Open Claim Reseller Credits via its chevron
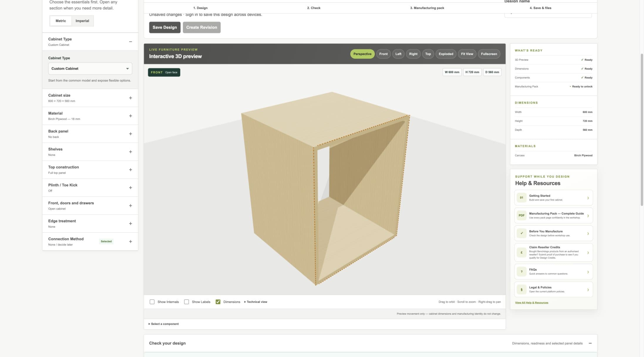Viewport: 644px width, 357px height. [x=588, y=253]
